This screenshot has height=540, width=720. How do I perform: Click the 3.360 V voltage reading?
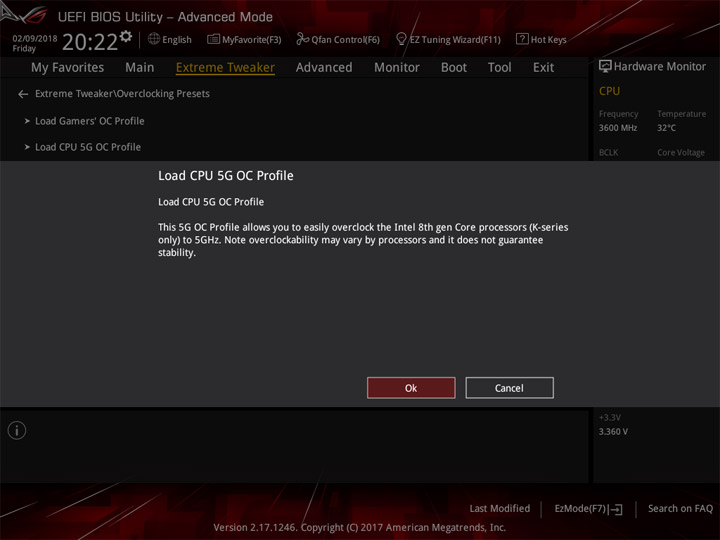click(613, 432)
